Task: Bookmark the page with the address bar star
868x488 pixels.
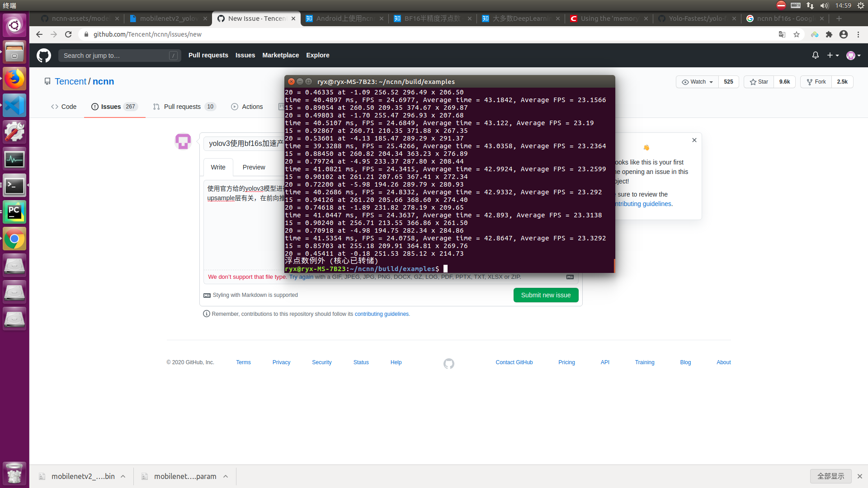Action: tap(797, 34)
